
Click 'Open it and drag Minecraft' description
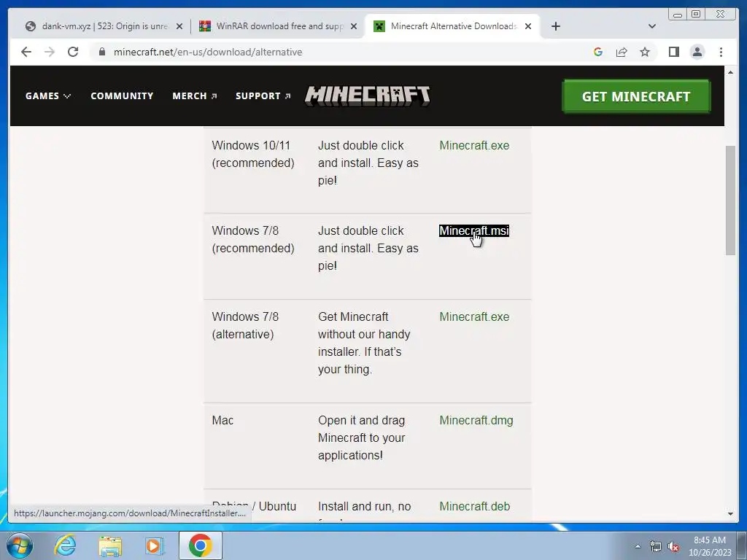362,437
